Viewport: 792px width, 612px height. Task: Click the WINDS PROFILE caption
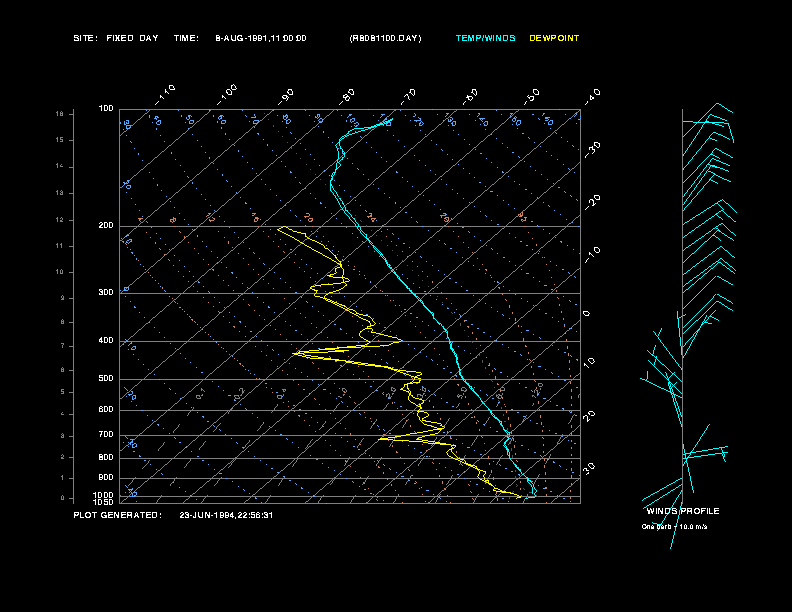click(x=683, y=511)
